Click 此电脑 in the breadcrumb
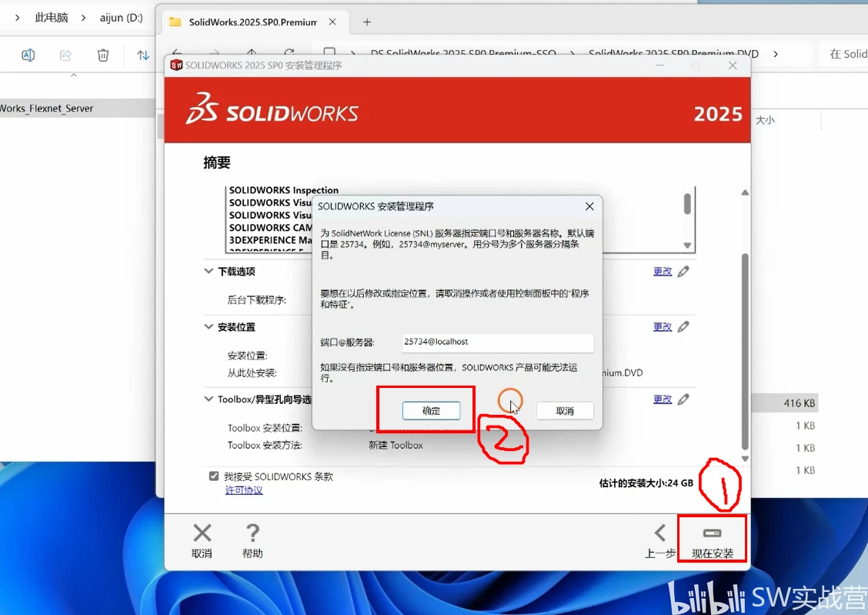The width and height of the screenshot is (868, 615). [x=52, y=18]
